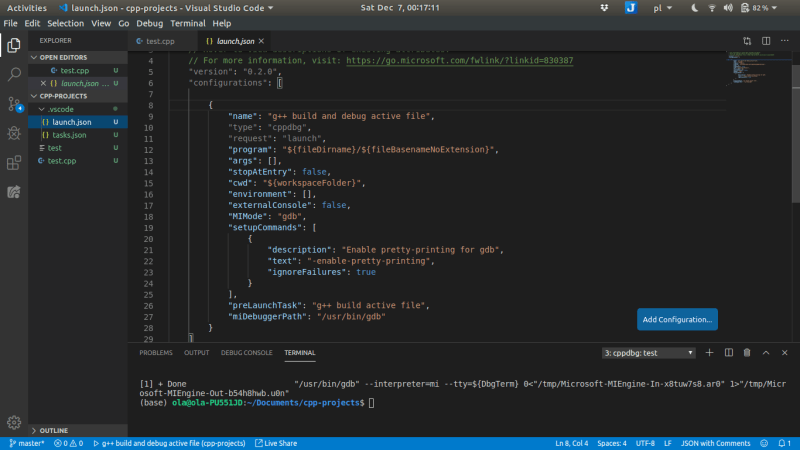This screenshot has width=800, height=450.
Task: Open the Search view in activity bar
Action: coord(14,74)
